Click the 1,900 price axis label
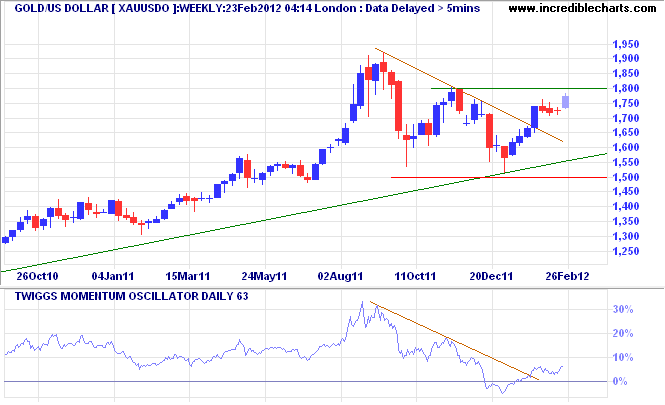Screen dimensions: 665x405 [x=626, y=59]
